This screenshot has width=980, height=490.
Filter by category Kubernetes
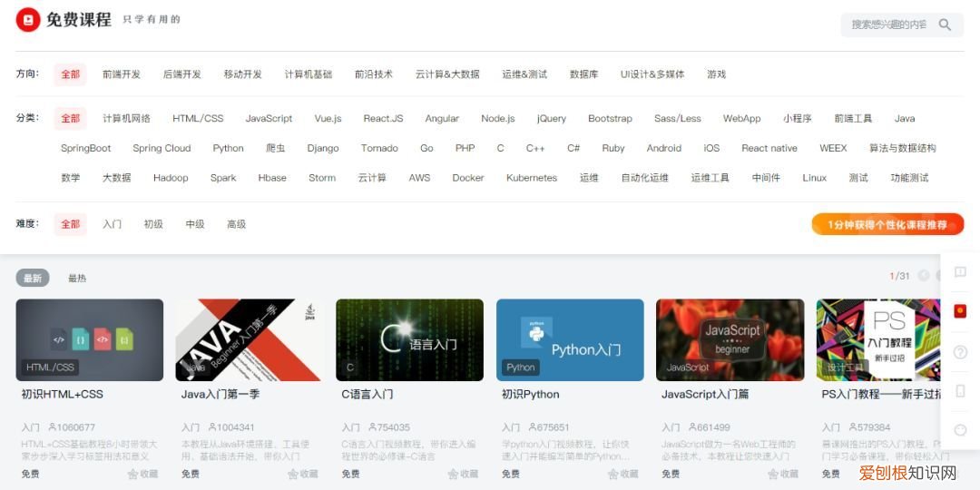point(532,178)
